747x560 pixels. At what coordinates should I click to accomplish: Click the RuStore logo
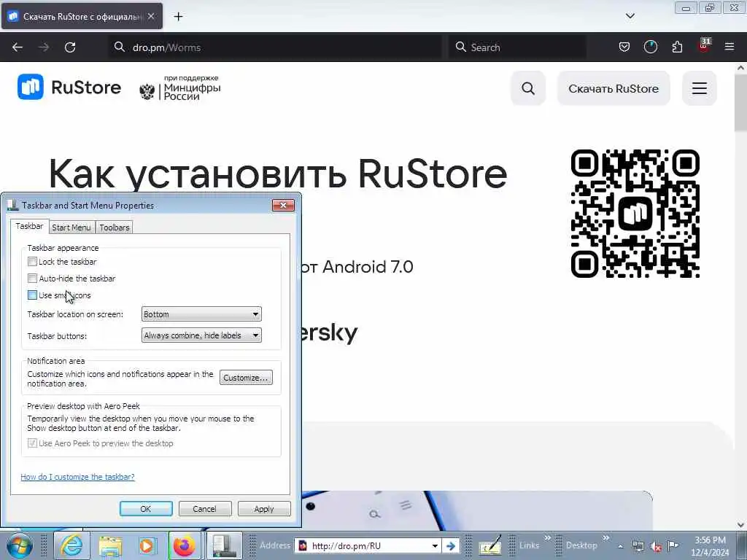click(x=69, y=87)
